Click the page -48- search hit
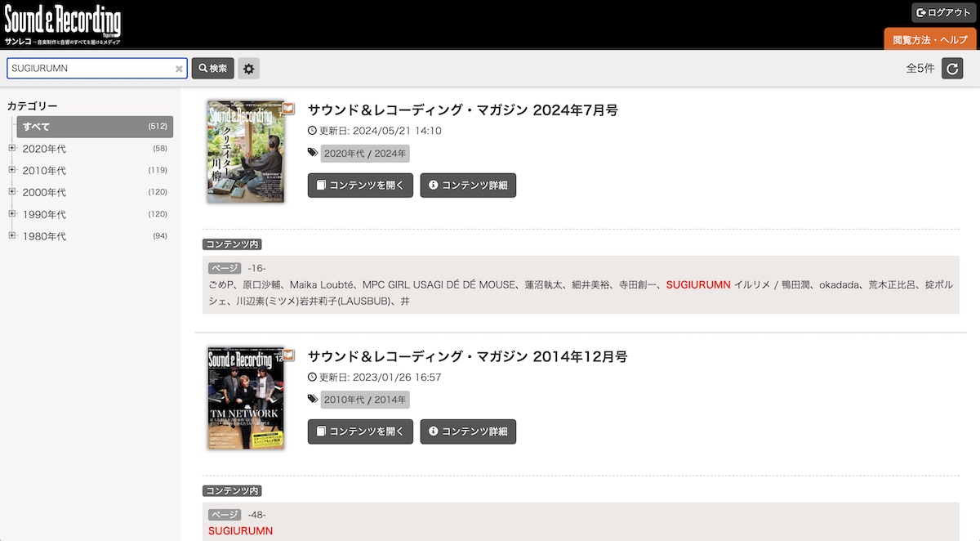This screenshot has height=541, width=980. pyautogui.click(x=240, y=531)
